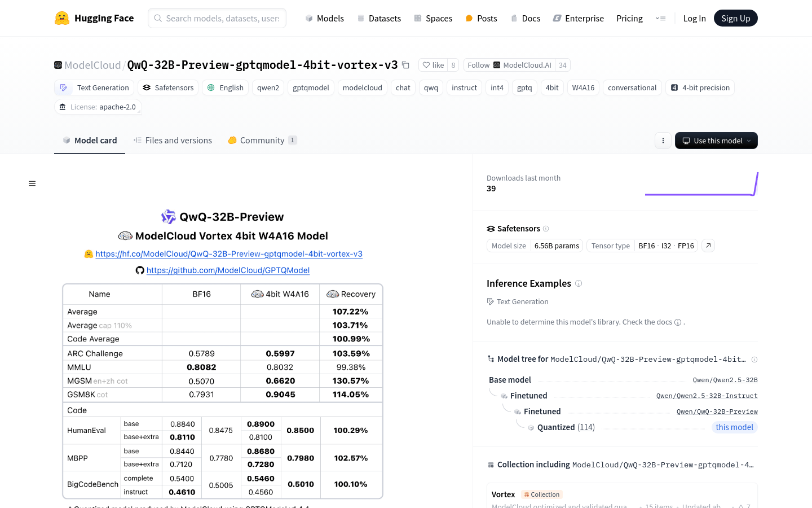
Task: Click the Inference Examples info icon
Action: pos(579,283)
